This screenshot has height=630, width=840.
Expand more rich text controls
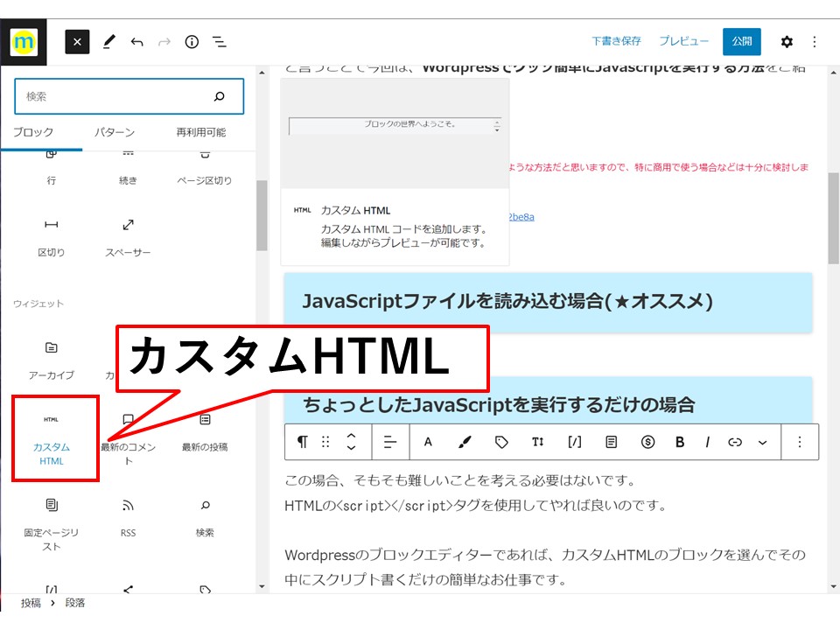762,443
